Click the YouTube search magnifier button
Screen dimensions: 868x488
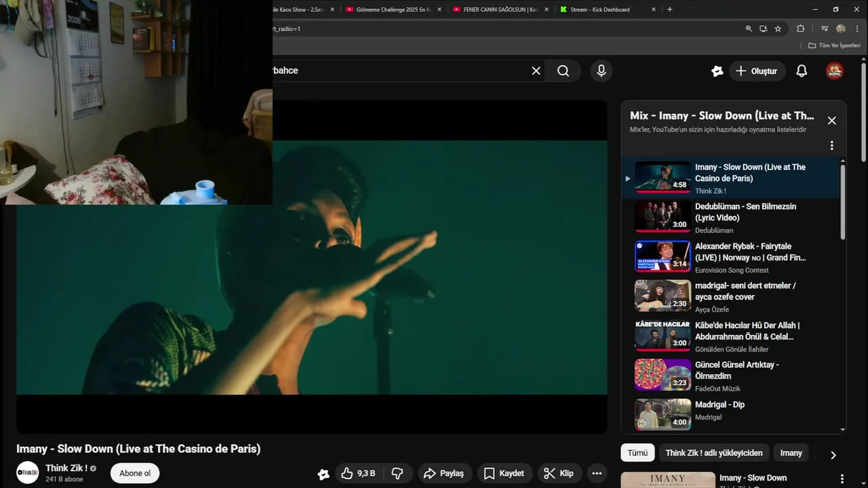(563, 70)
